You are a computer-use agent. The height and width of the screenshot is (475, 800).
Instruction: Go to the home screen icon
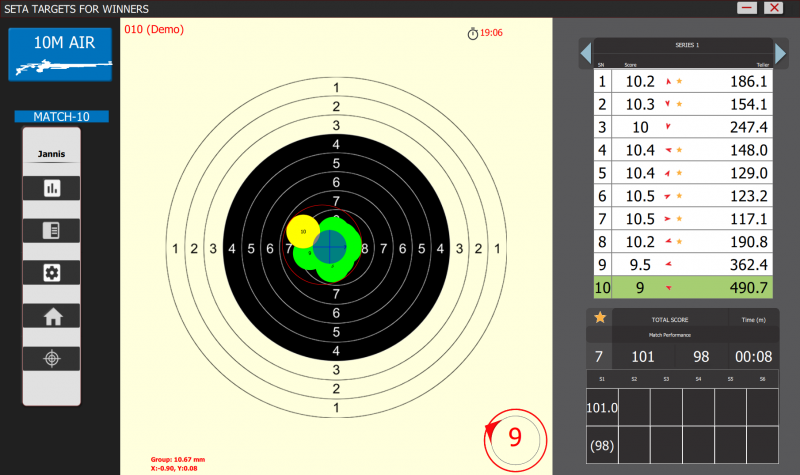click(51, 315)
